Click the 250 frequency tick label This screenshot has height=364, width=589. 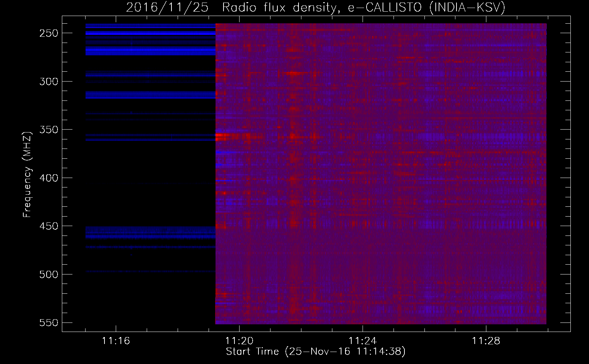point(48,33)
